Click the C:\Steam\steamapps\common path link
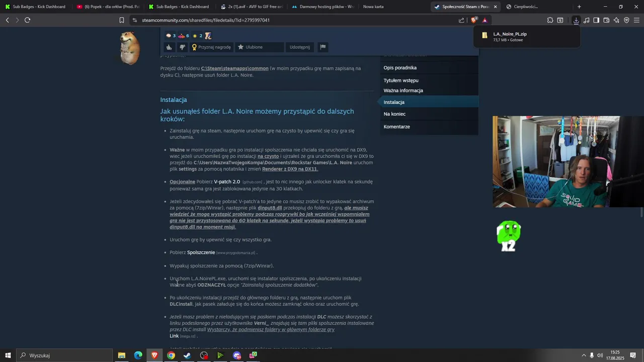644x362 pixels. [234, 68]
